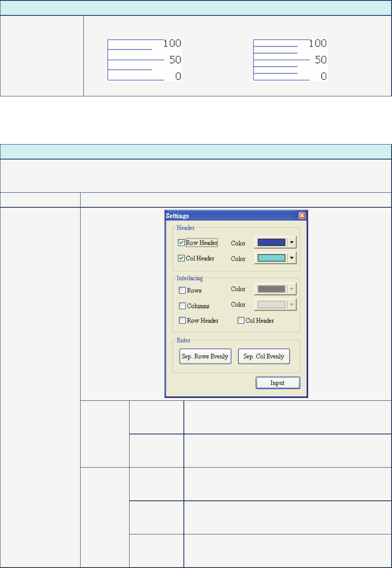Click the Interlacing group label
The height and width of the screenshot is (568, 392).
(x=190, y=278)
